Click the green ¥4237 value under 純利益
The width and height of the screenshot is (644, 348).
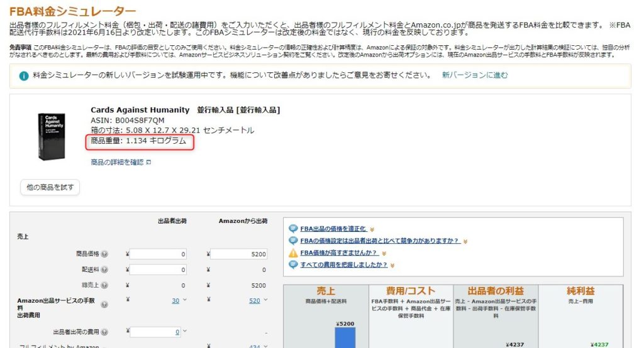tap(599, 345)
